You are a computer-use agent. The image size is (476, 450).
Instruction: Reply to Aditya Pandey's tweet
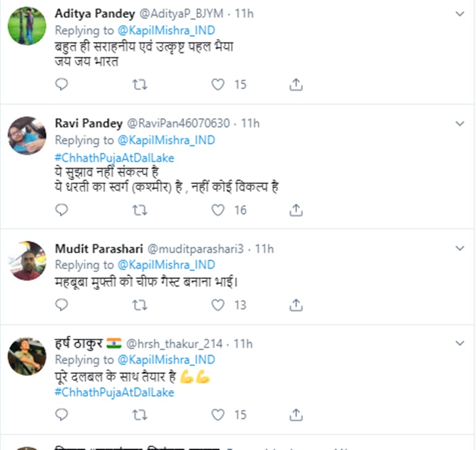(62, 85)
